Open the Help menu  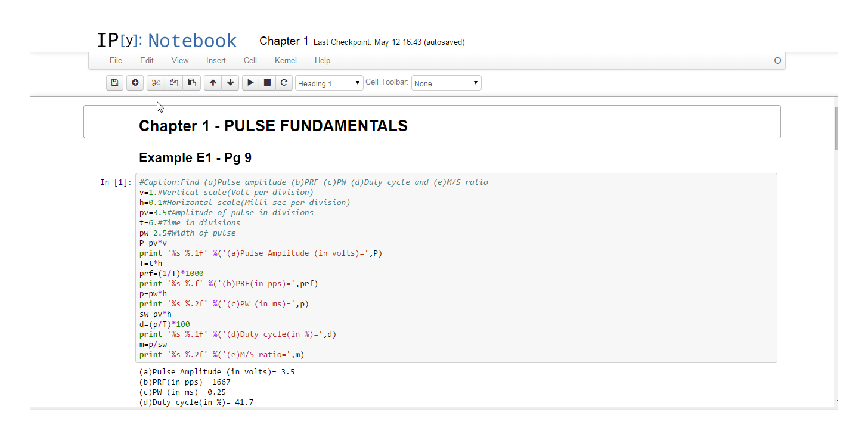coord(323,60)
